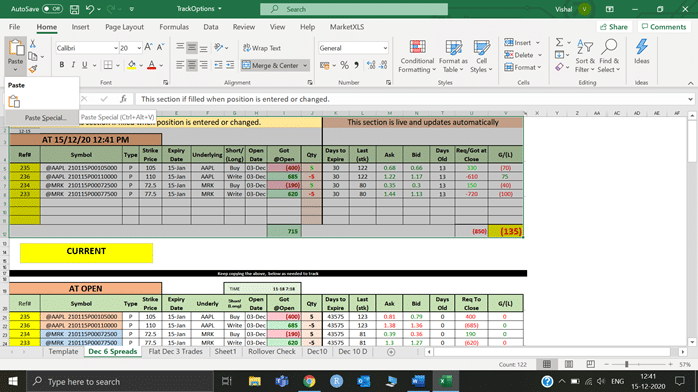Top align cell contents
Viewport: 698px width, 392px height.
coord(180,47)
